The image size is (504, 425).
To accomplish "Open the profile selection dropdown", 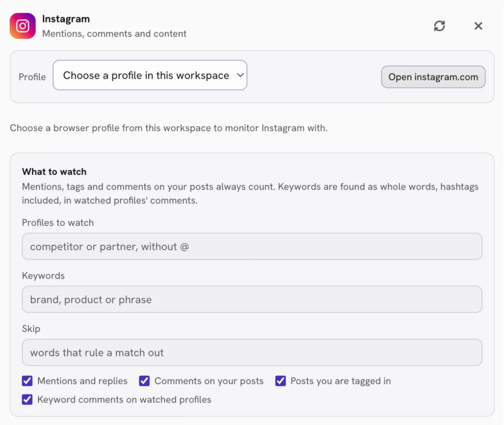I will (x=150, y=75).
